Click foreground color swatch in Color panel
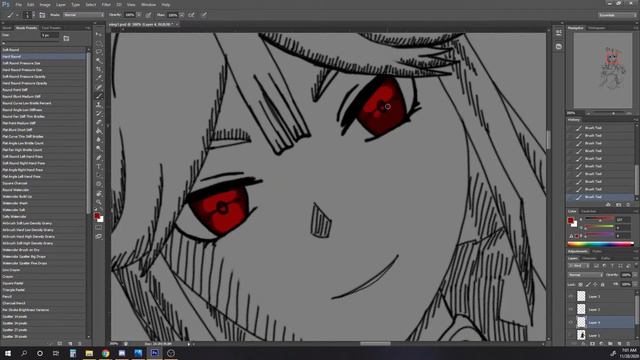 pos(570,220)
